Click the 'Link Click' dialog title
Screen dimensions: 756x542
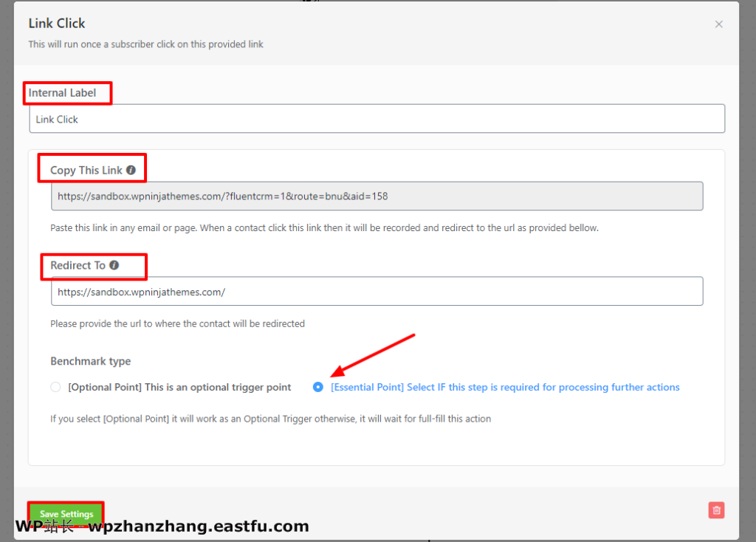57,24
